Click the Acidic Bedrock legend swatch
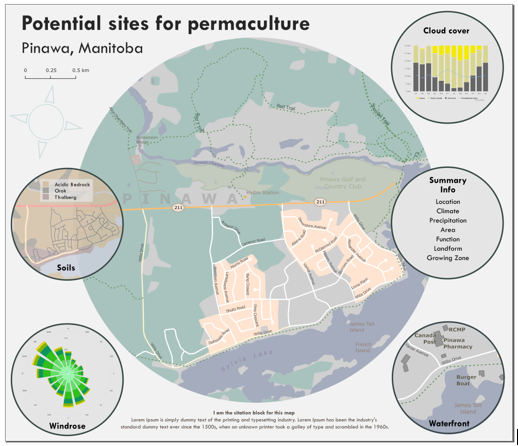Screen dimensions: 518x446 (x=46, y=184)
